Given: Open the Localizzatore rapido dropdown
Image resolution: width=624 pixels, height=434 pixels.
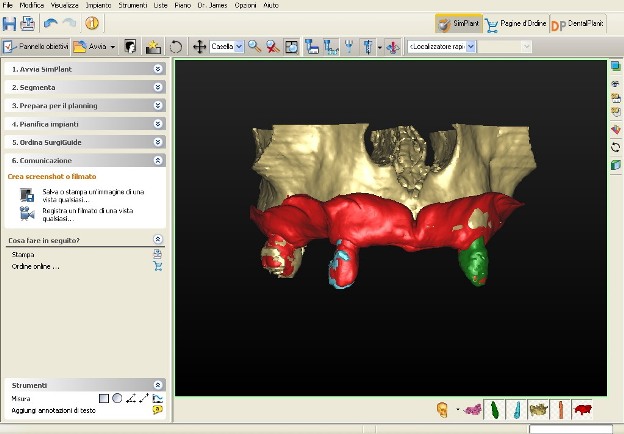Looking at the screenshot, I should (470, 47).
